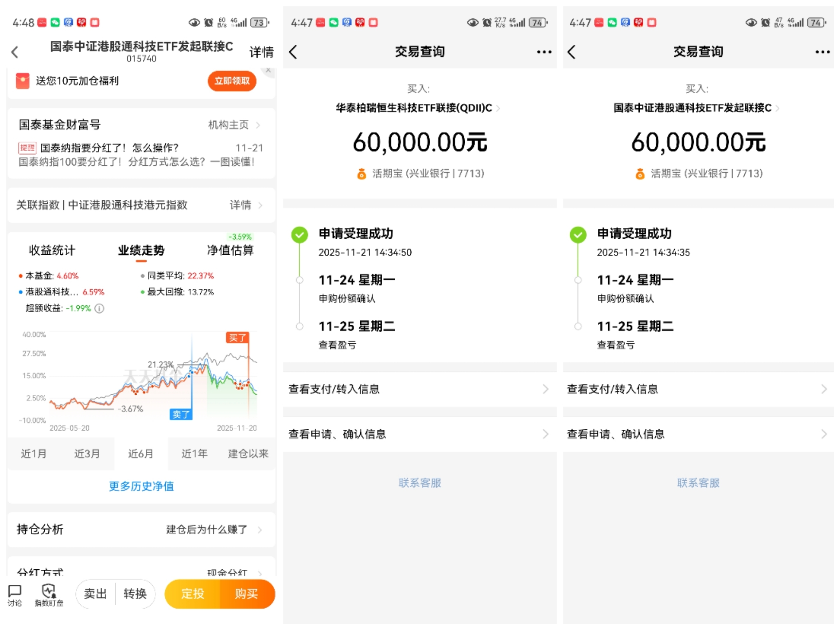Tap the 买了 marker on chart
840x630 pixels.
[237, 338]
